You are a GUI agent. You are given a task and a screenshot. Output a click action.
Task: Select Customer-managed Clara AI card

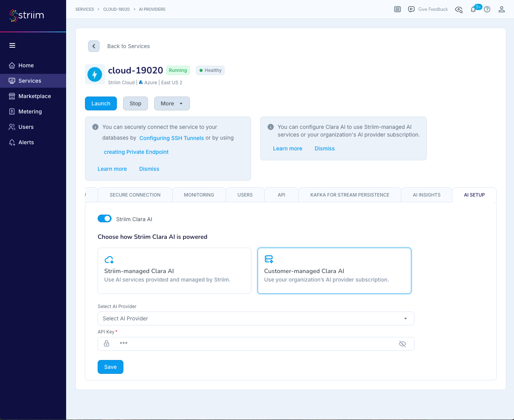[334, 271]
